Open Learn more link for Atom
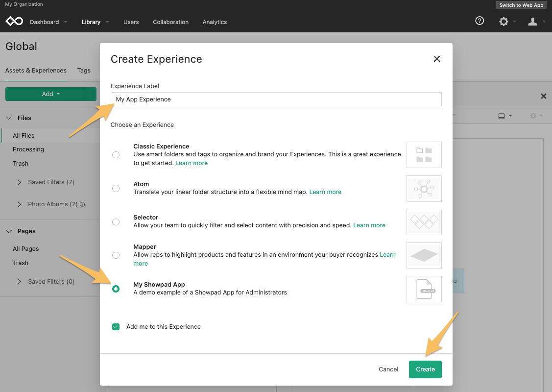 point(325,192)
